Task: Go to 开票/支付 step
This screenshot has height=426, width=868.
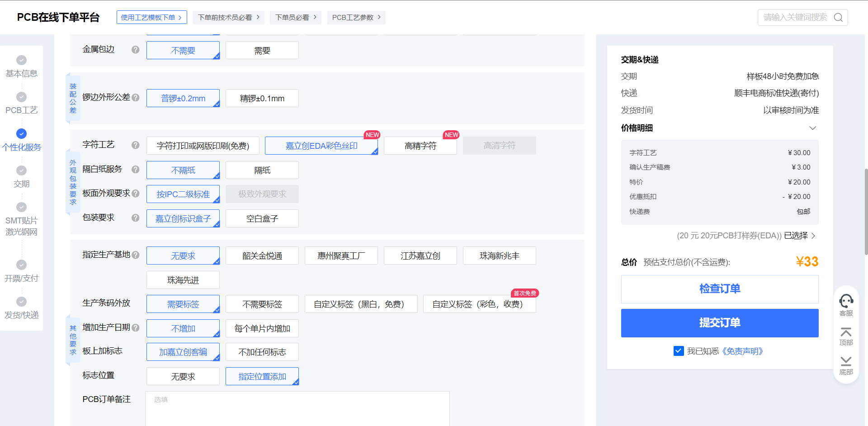Action: (x=21, y=278)
